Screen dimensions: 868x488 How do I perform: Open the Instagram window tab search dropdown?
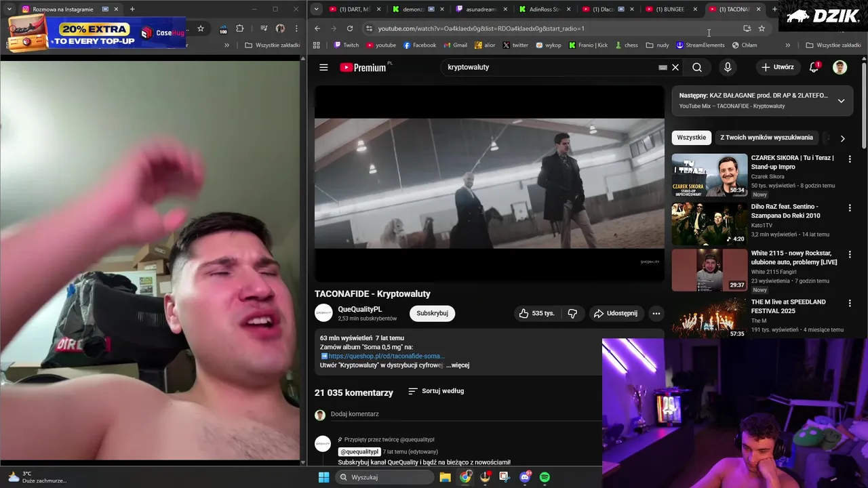point(9,9)
